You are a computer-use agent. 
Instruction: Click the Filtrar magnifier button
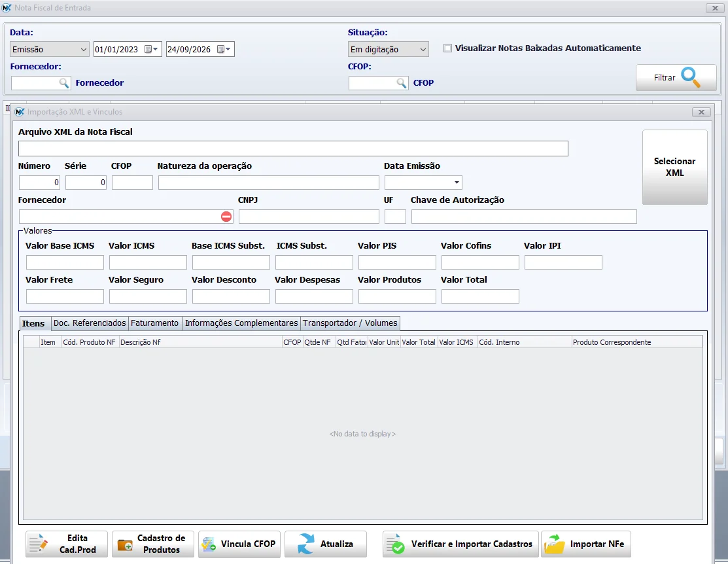click(676, 78)
